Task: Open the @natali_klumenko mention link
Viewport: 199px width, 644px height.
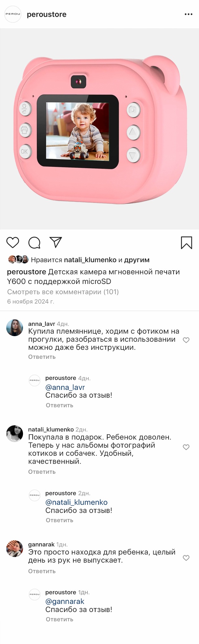Action: [x=76, y=502]
